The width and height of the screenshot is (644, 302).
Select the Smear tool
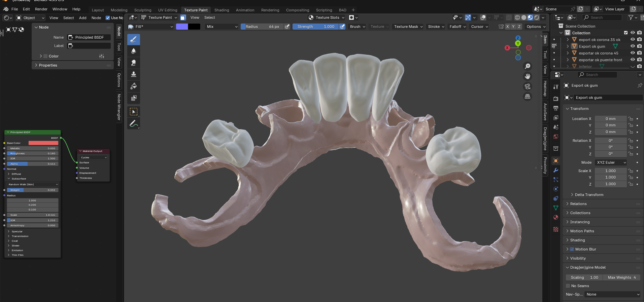pos(134,63)
